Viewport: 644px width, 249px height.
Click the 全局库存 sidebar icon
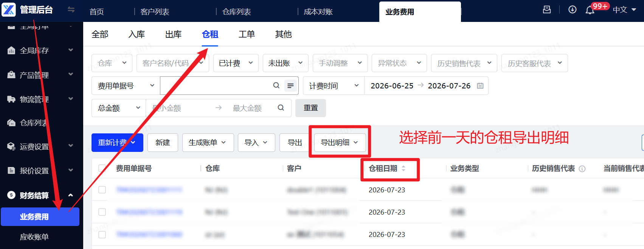tap(11, 50)
